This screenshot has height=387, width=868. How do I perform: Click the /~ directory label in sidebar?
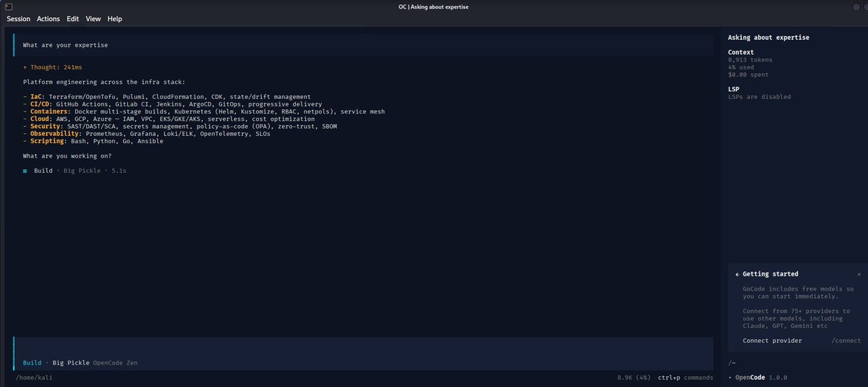[732, 363]
